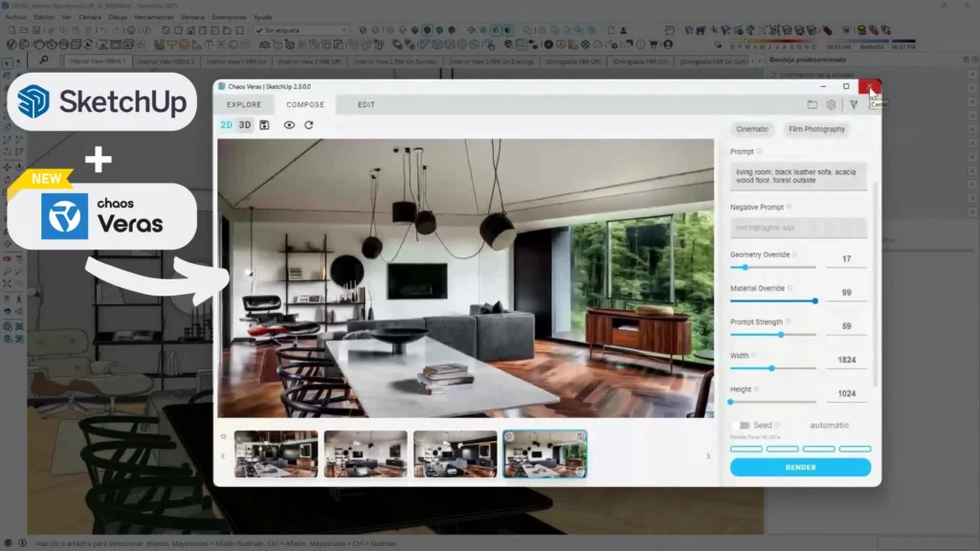This screenshot has height=551, width=980.
Task: Open the Extensiones menu in SketchUp
Action: click(x=229, y=17)
